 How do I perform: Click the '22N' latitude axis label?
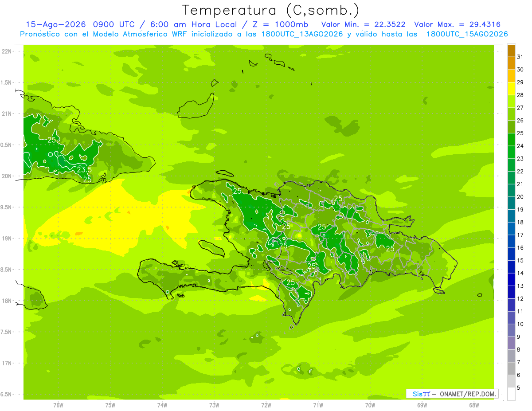6,51
